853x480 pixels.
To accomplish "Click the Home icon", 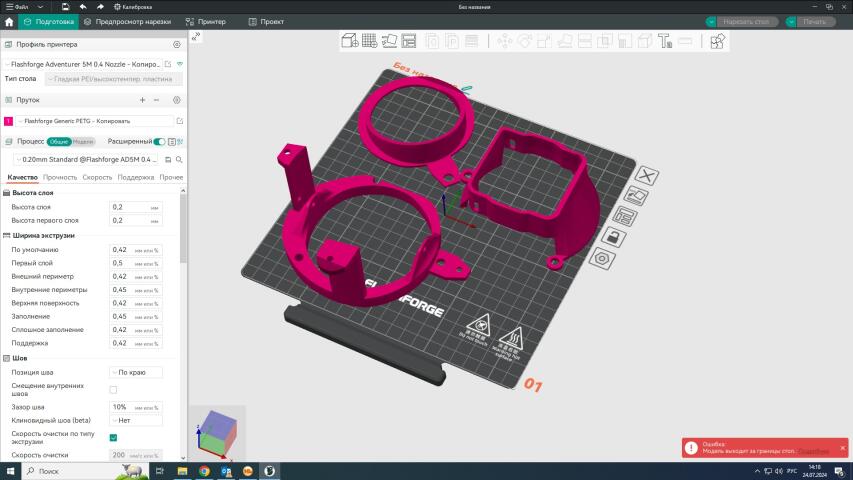I will click(9, 22).
